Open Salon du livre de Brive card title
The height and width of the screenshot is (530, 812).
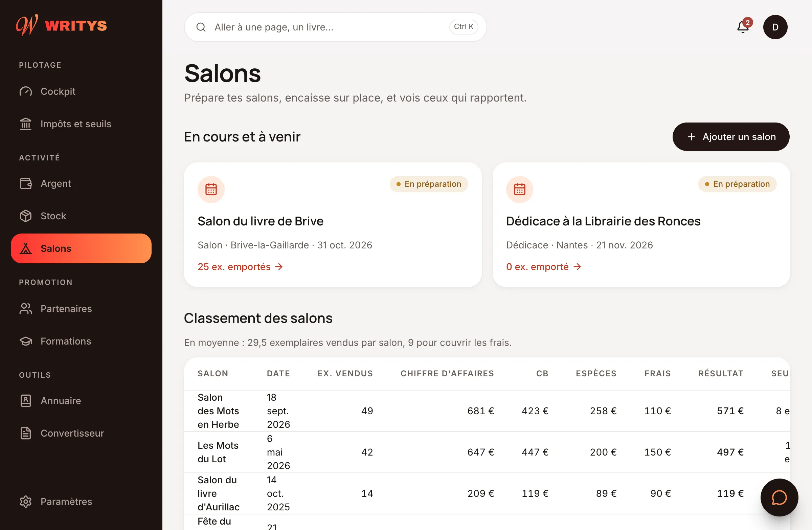tap(260, 221)
